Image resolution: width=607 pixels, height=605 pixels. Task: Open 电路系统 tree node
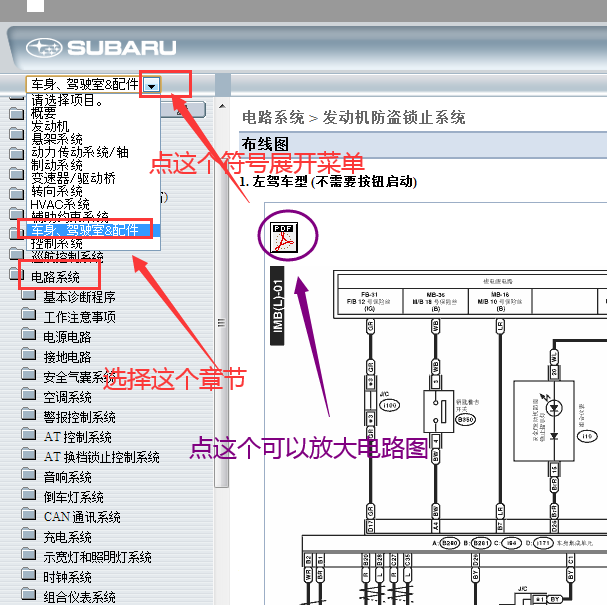click(x=55, y=277)
